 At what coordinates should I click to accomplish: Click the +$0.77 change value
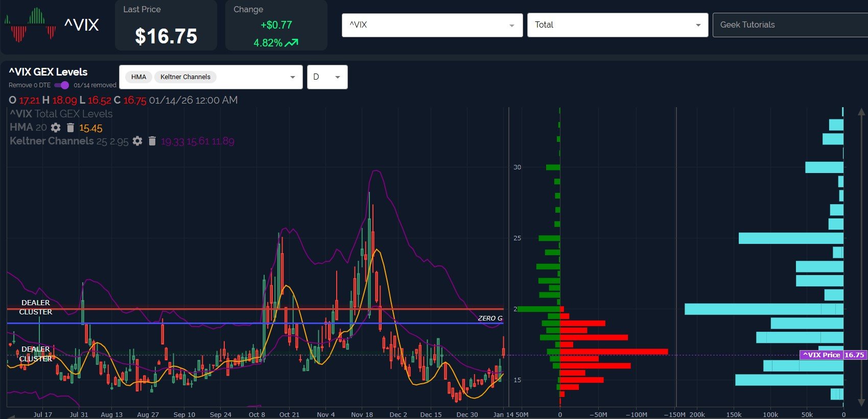coord(276,25)
